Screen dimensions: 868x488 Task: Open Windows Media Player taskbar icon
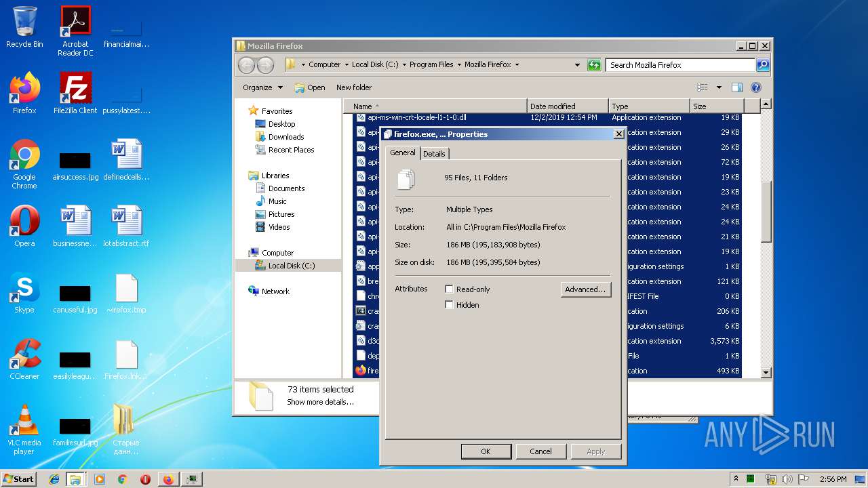[x=100, y=479]
